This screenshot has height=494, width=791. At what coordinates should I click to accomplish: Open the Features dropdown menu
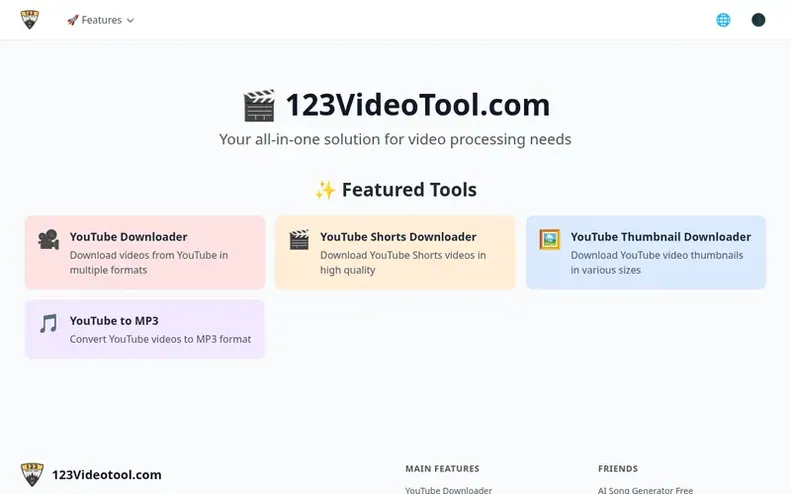pyautogui.click(x=101, y=20)
